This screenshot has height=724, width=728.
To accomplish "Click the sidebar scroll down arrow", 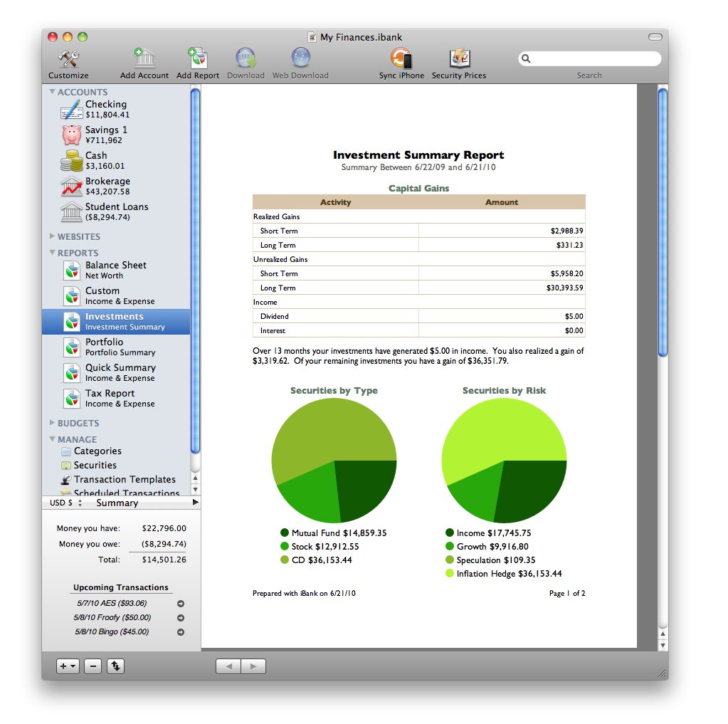I will pyautogui.click(x=196, y=490).
